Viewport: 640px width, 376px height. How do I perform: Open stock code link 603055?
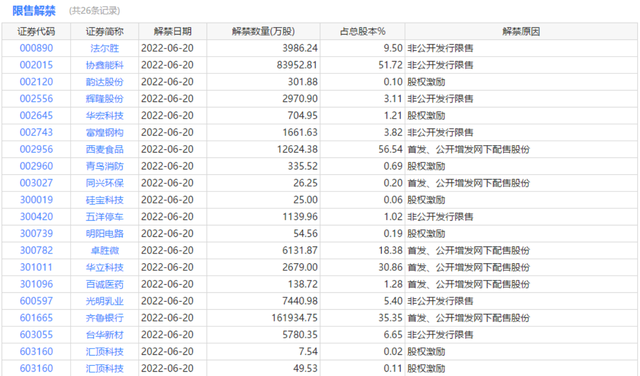tap(36, 335)
